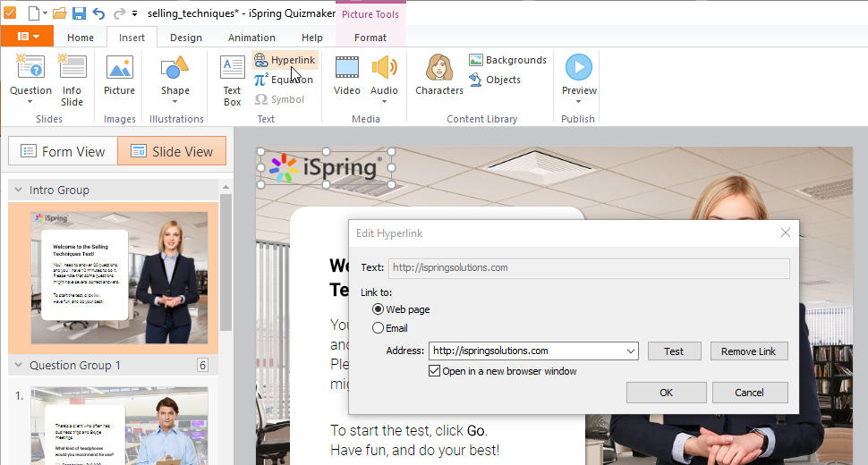Click the Audio speaker icon
This screenshot has width=868, height=465.
pos(384,67)
